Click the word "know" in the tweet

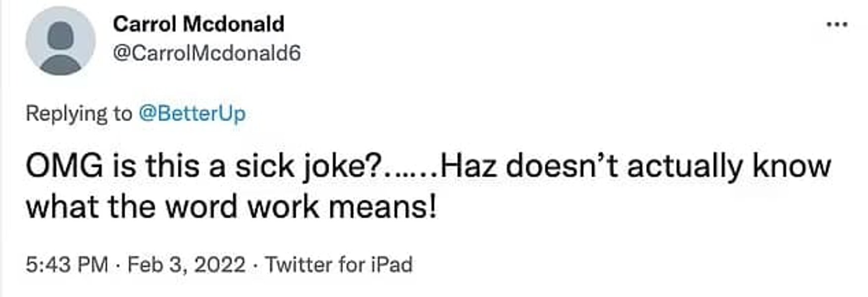click(x=791, y=166)
